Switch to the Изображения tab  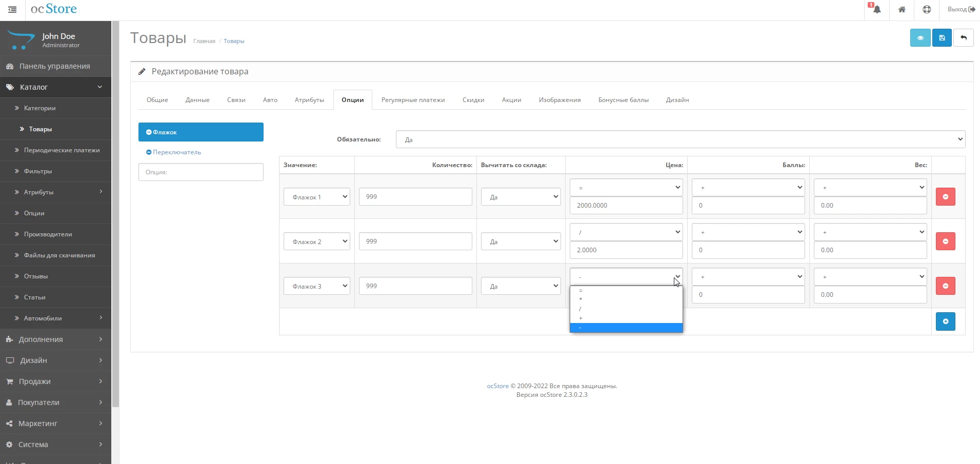559,100
